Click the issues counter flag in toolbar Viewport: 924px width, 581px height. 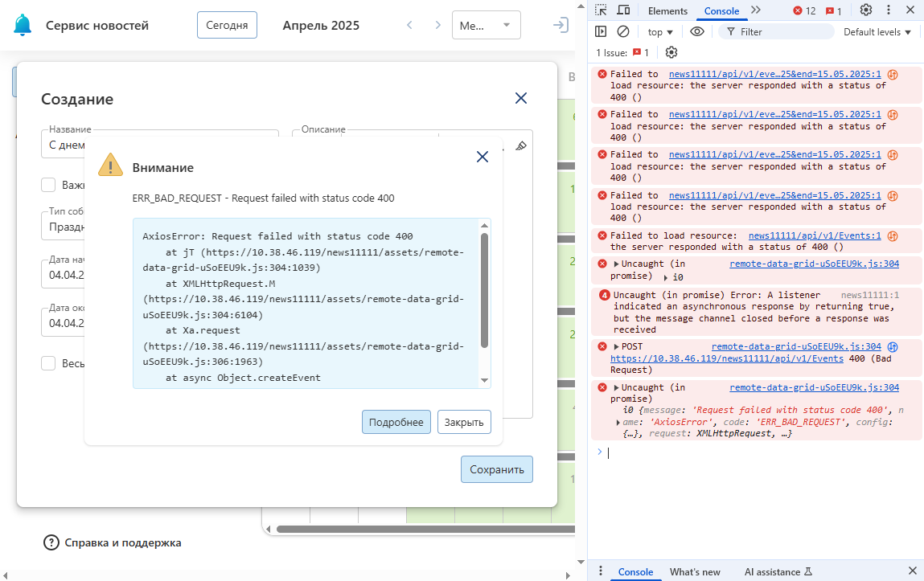pos(834,10)
